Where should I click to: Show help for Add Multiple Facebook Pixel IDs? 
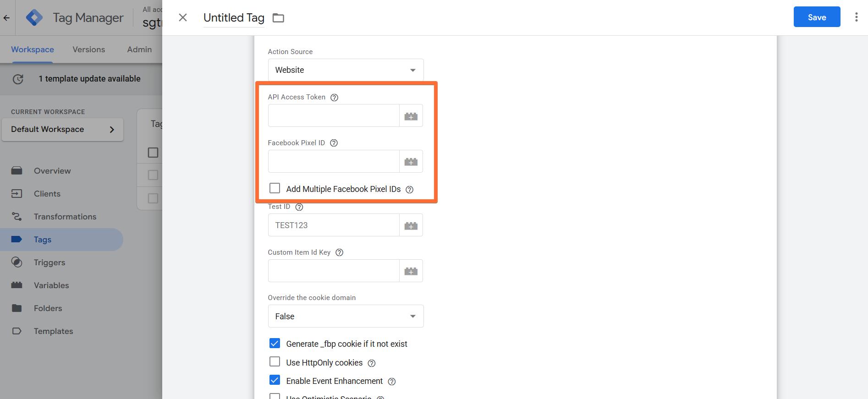click(410, 189)
